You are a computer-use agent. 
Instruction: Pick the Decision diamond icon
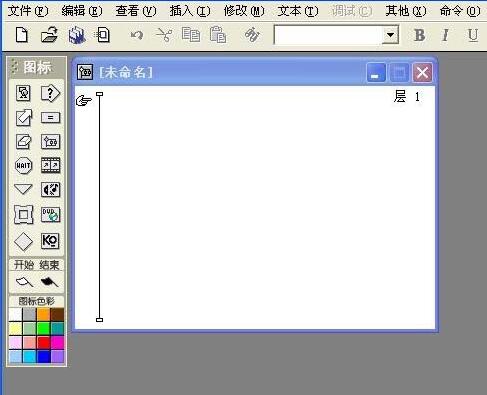(23, 241)
